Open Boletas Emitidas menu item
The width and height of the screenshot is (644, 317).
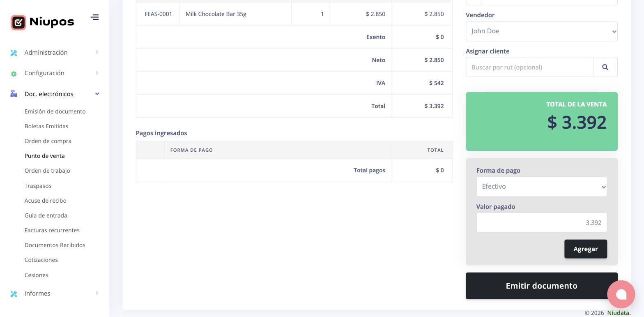click(46, 126)
